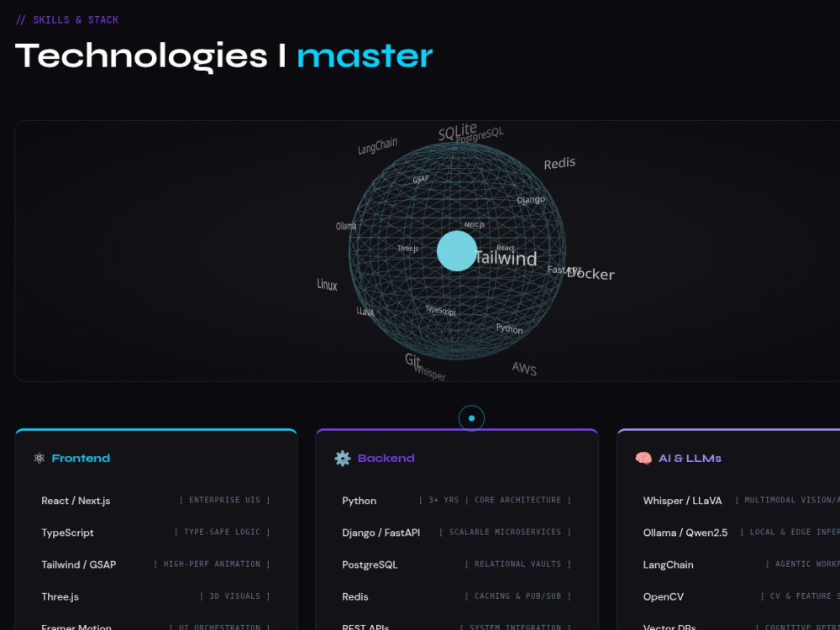This screenshot has width=840, height=630.
Task: Select the Three.js tag on the sphere
Action: (x=407, y=249)
